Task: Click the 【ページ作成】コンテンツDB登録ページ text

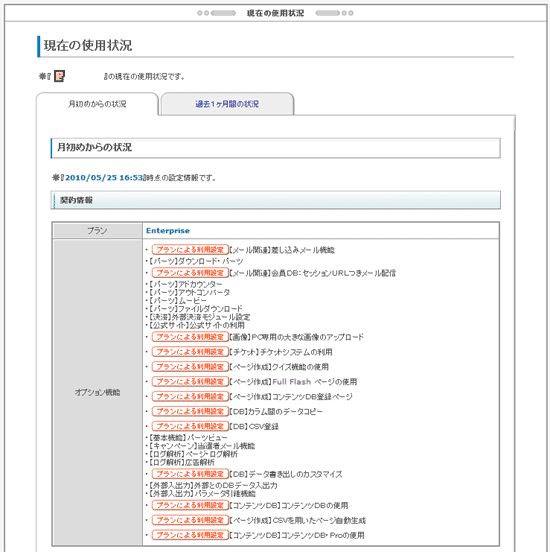Action: point(291,397)
